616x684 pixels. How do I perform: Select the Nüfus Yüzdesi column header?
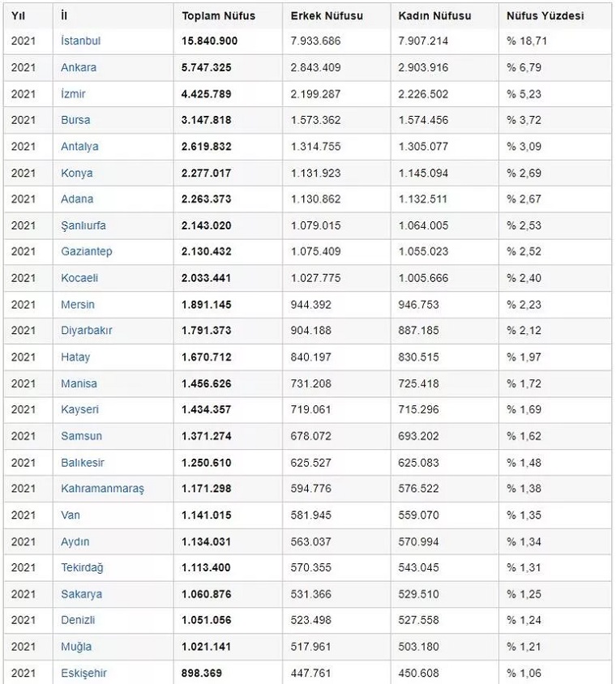click(x=545, y=15)
